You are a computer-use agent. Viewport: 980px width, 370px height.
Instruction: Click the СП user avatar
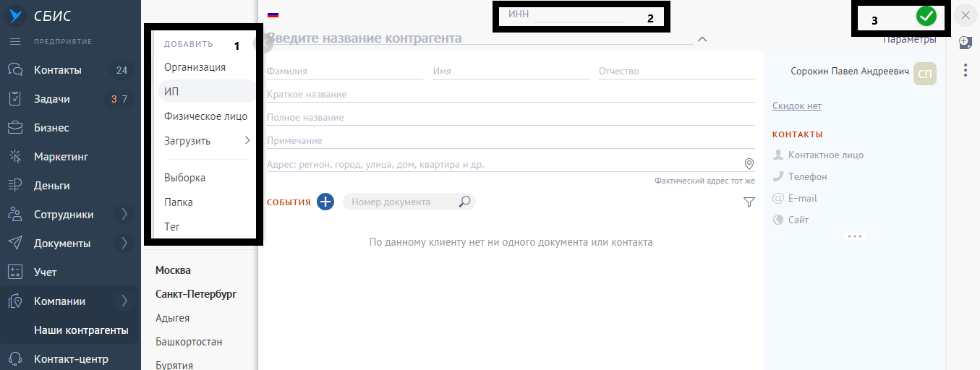tap(926, 73)
